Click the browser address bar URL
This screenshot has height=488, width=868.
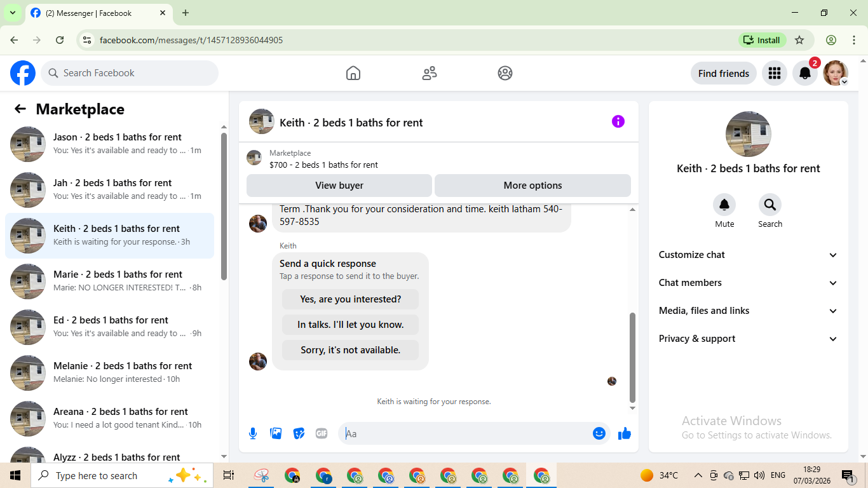(191, 40)
